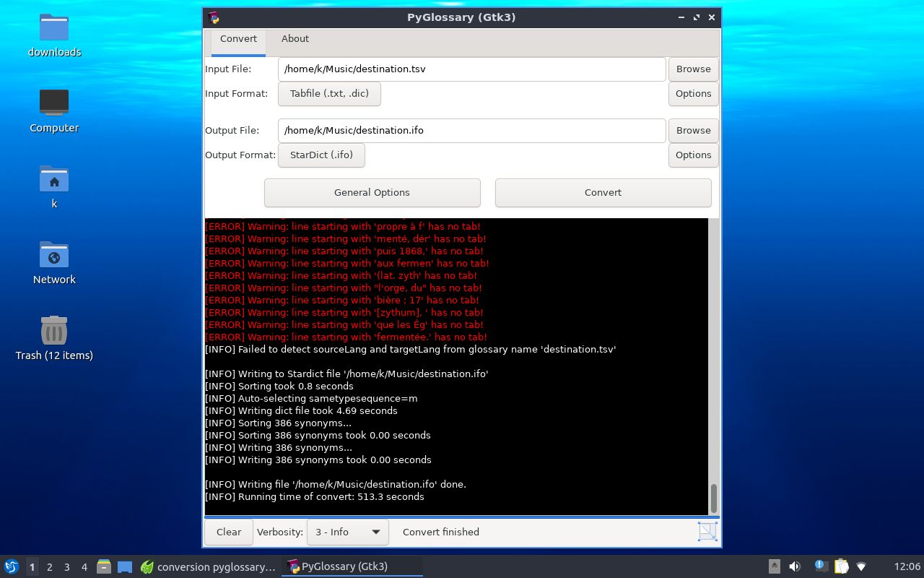Open the Input Format 'Tabfile (.txt, .dic)' selector
Screen dimensions: 924x578
[x=329, y=94]
